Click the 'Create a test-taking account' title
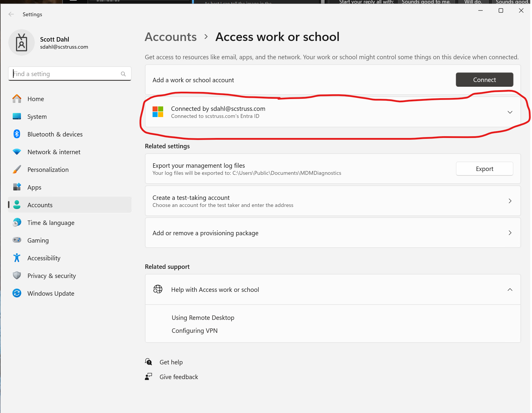 pyautogui.click(x=191, y=198)
